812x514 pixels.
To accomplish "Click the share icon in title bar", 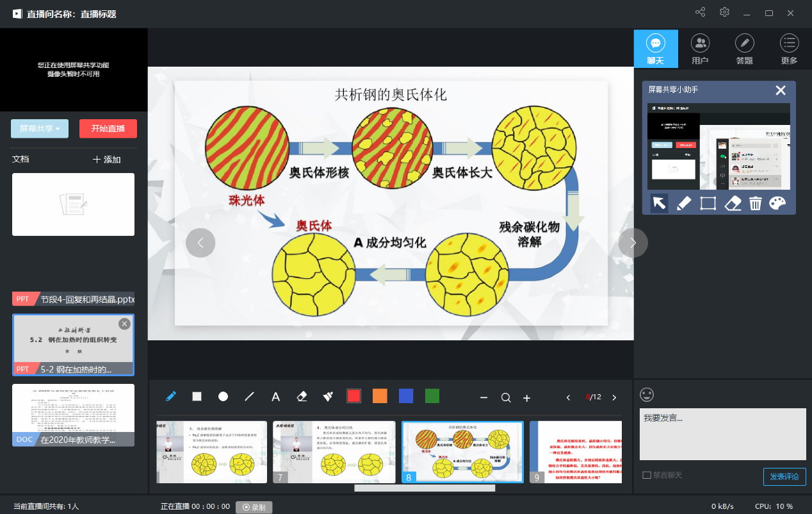I will pyautogui.click(x=700, y=13).
